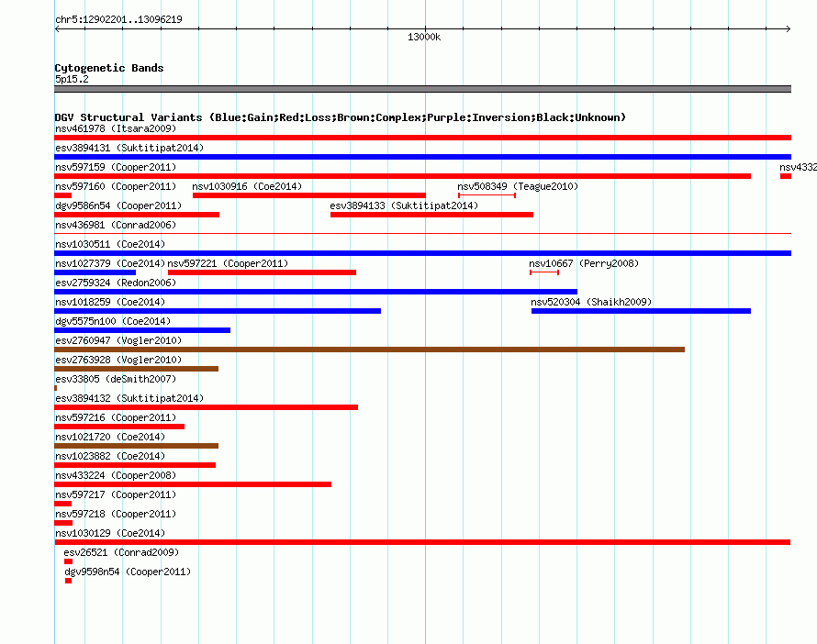Click the Cytogenetic Bands track title
Screen dimensions: 817x644
point(109,68)
